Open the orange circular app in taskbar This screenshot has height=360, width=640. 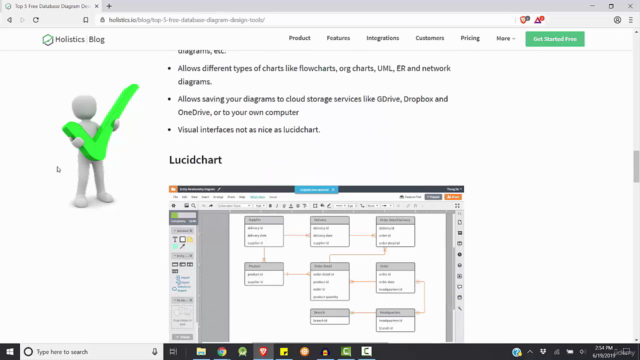click(304, 351)
